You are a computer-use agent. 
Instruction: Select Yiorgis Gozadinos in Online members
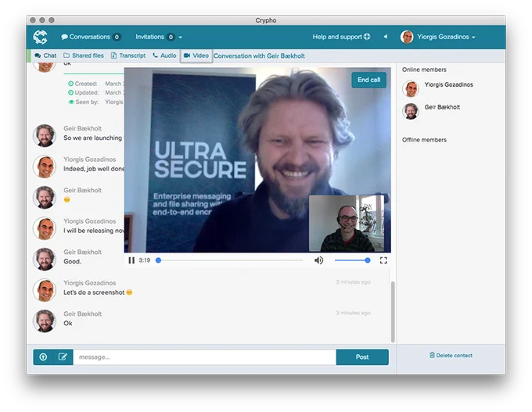click(x=448, y=84)
